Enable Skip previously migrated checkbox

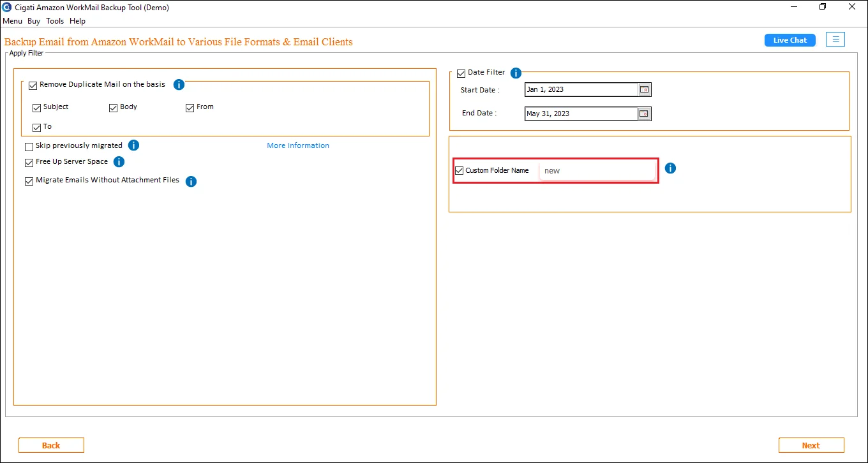point(29,147)
